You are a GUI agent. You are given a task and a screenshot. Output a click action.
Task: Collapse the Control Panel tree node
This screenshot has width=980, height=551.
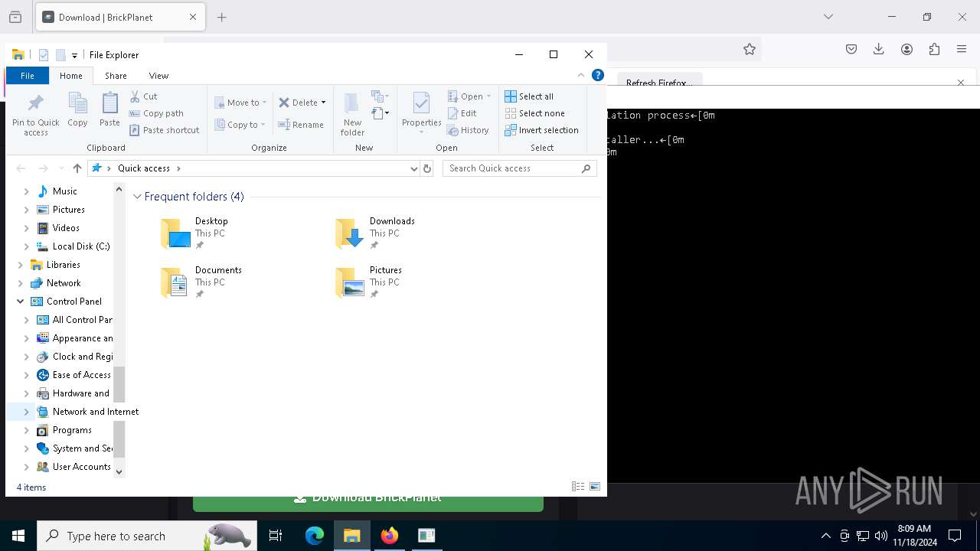pos(20,302)
